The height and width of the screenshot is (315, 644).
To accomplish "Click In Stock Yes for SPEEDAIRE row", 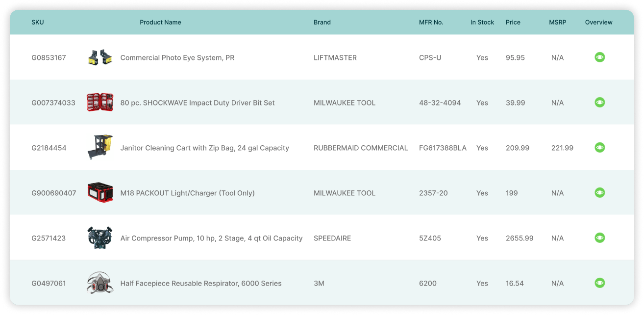I will [x=482, y=238].
